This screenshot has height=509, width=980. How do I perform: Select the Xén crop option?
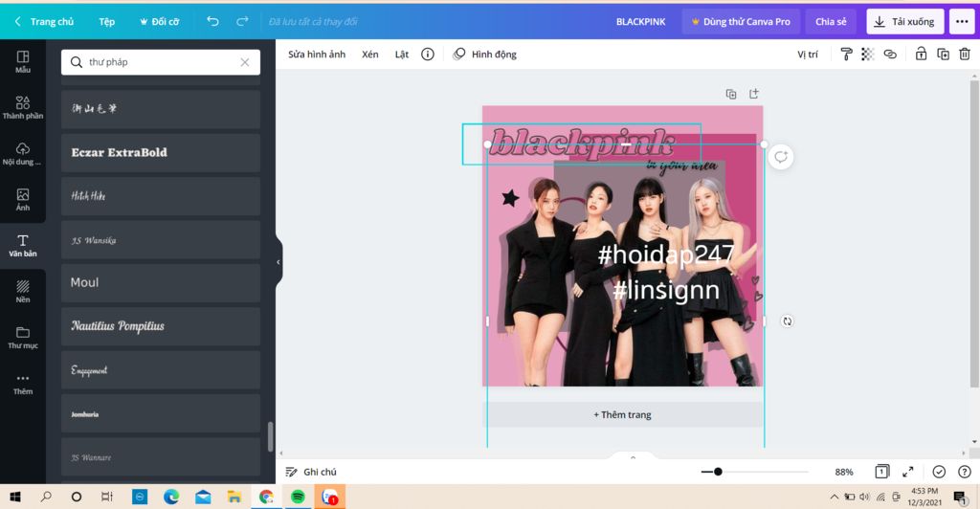370,55
